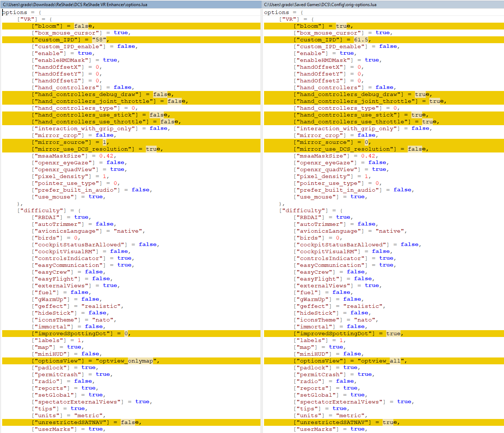Select the hand_controllers_joint_throttle = true line

[x=384, y=101]
